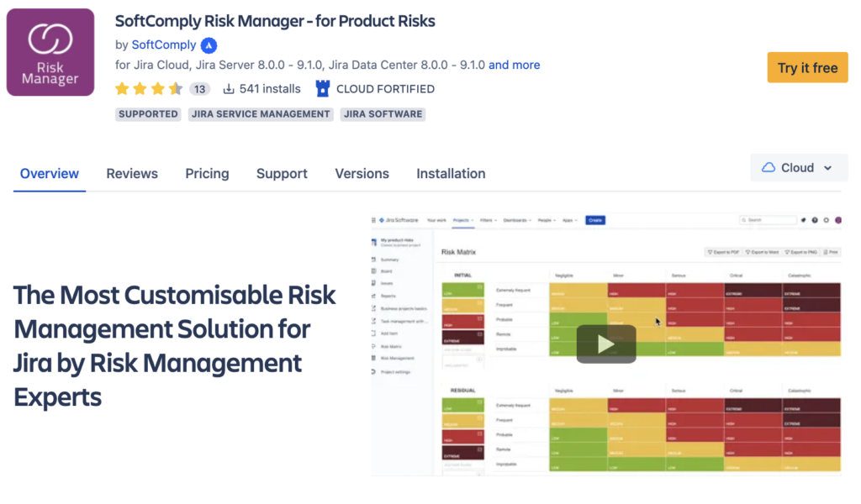Open the SoftComply vendor link

point(164,45)
